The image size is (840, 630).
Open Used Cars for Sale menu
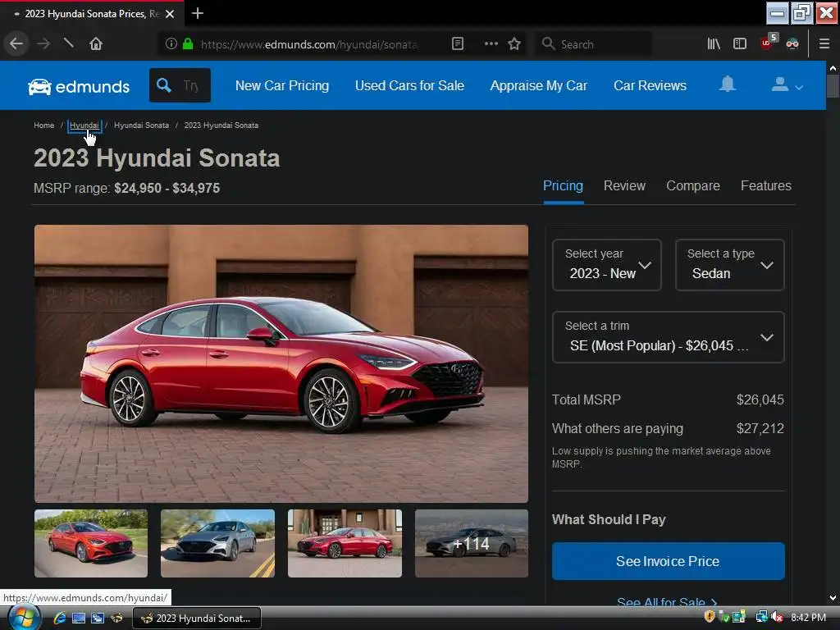409,85
